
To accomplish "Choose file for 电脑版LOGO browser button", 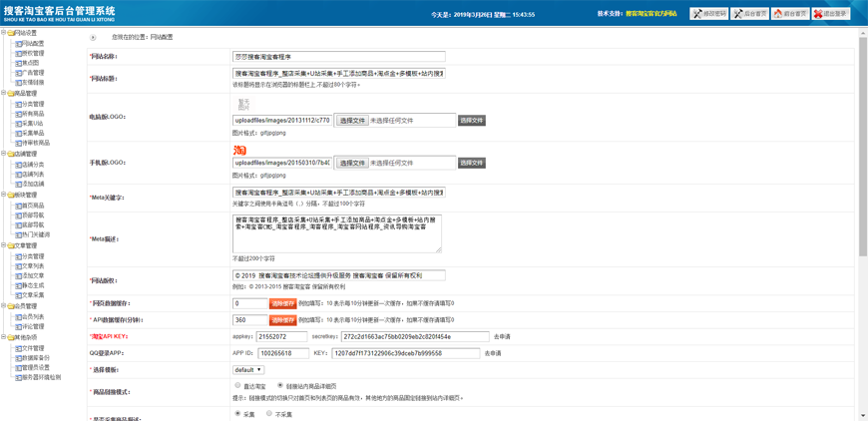I will pyautogui.click(x=352, y=120).
